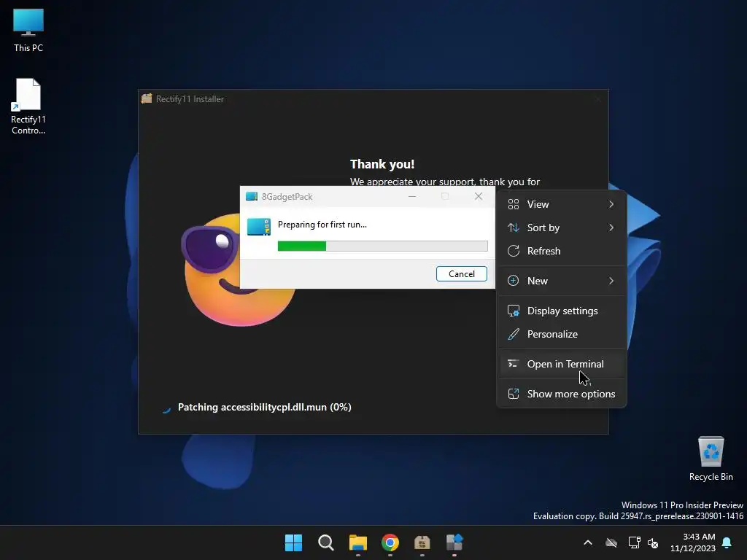Screen dimensions: 747x560
Task: Click the New plus icon
Action: [x=513, y=281]
